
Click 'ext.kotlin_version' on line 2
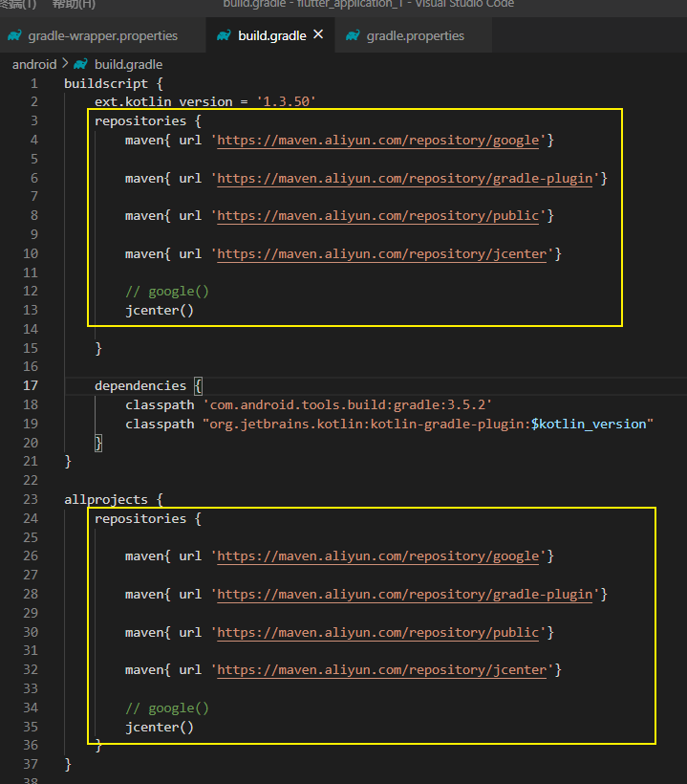[x=163, y=101]
